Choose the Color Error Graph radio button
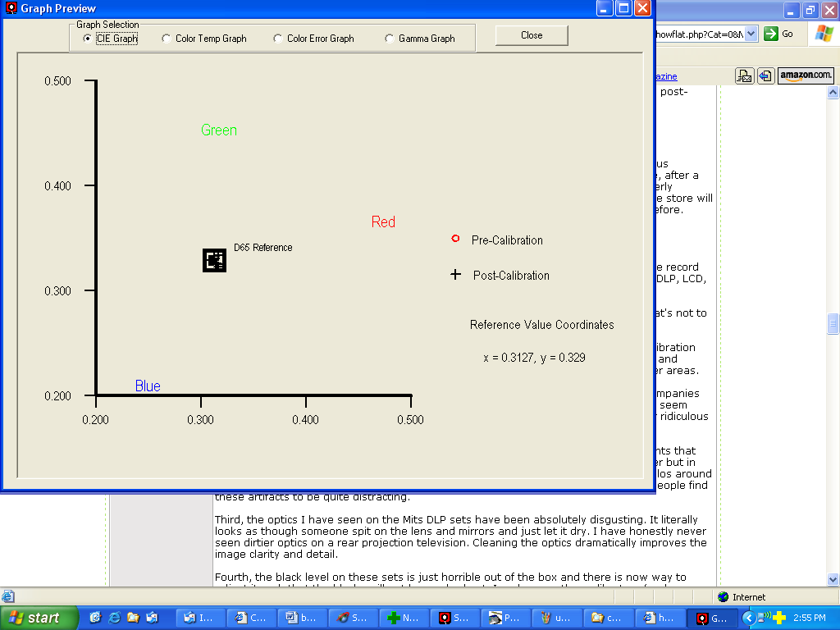The image size is (840, 630). click(278, 39)
